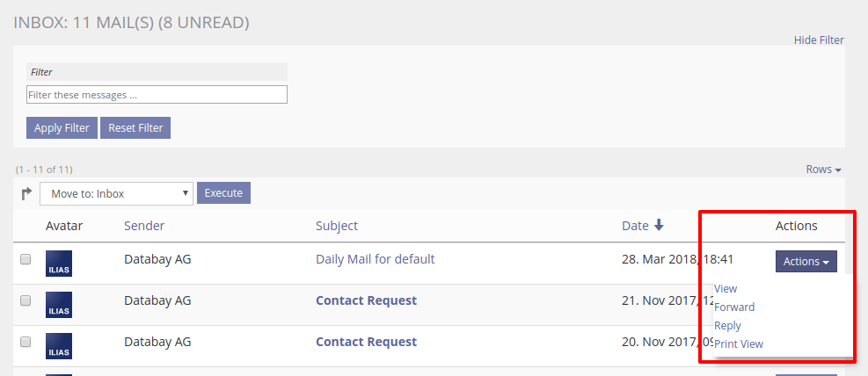
Task: Choose View from the actions menu
Action: (x=726, y=289)
